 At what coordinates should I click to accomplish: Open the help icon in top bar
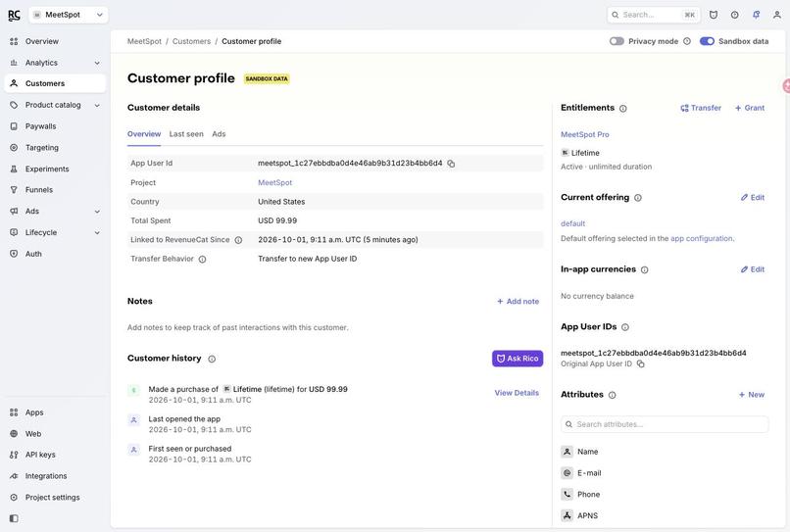pyautogui.click(x=734, y=15)
